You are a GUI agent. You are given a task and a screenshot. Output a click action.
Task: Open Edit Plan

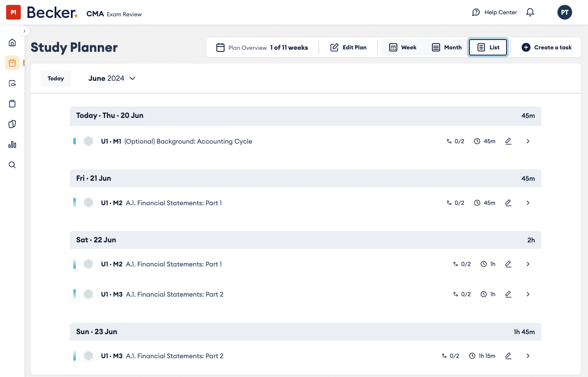pos(348,47)
